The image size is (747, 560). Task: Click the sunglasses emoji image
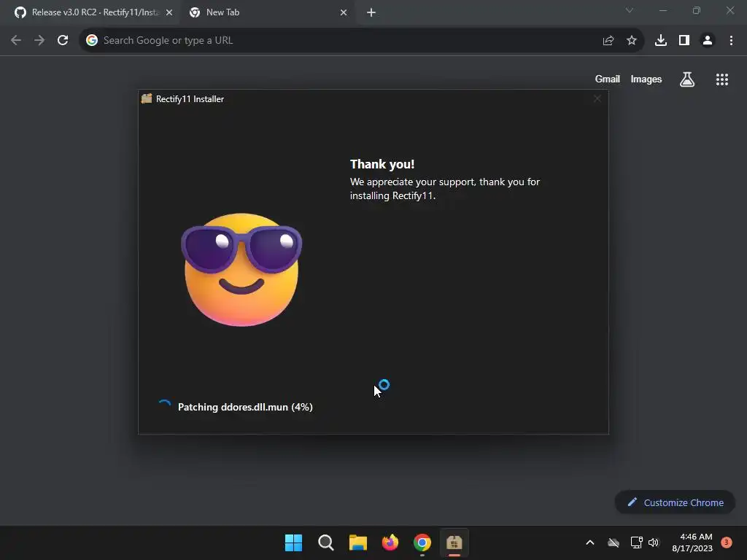point(241,270)
